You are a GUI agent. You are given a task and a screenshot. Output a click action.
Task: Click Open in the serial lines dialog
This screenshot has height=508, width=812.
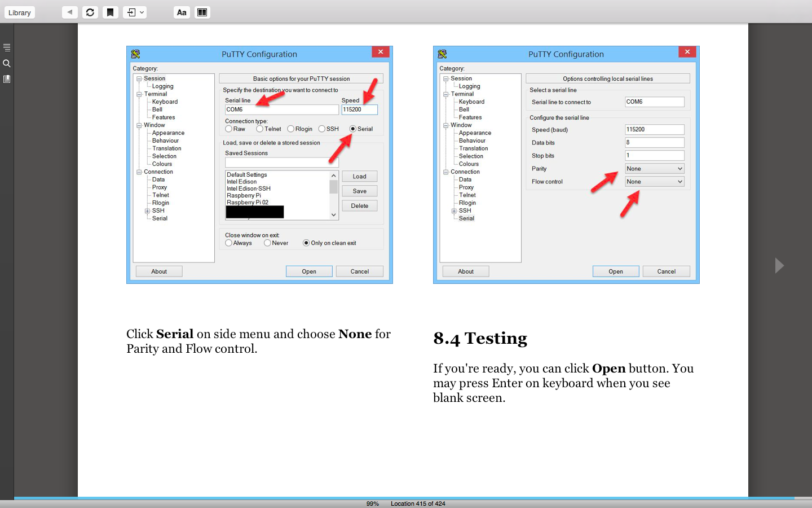pos(616,271)
